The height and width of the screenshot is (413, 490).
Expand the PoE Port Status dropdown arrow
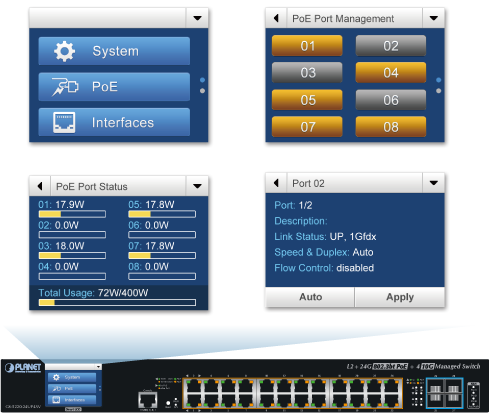point(197,186)
